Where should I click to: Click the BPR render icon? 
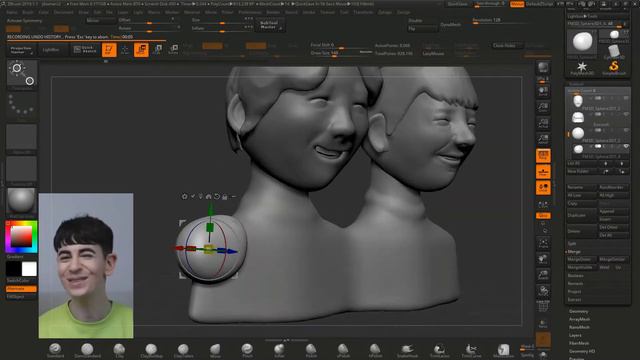click(543, 68)
